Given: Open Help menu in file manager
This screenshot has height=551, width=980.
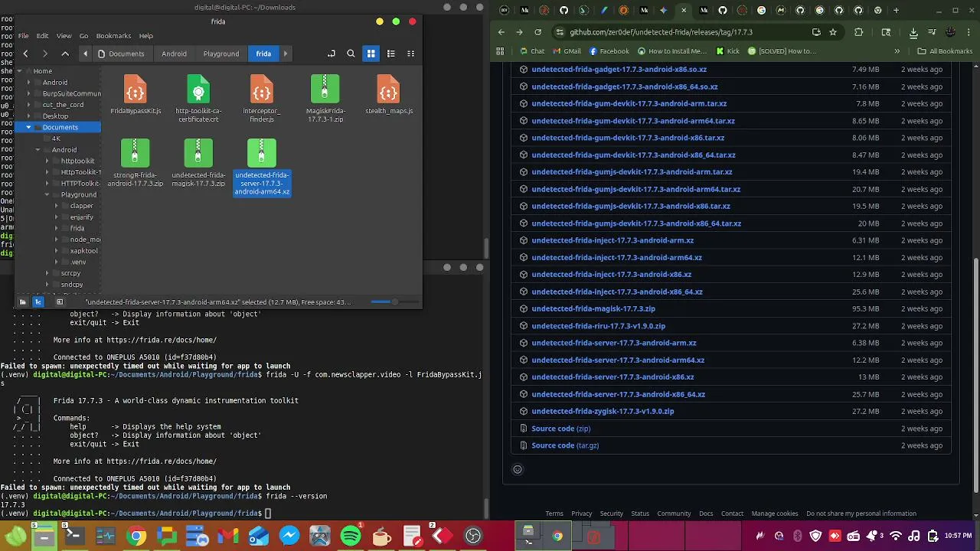Looking at the screenshot, I should tap(145, 35).
